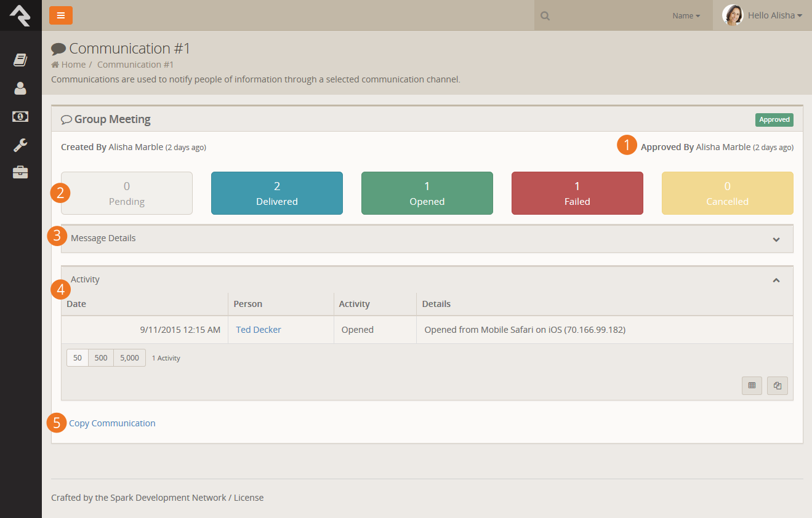The width and height of the screenshot is (812, 518).
Task: Click the Activity grid copy icon
Action: pyautogui.click(x=778, y=386)
